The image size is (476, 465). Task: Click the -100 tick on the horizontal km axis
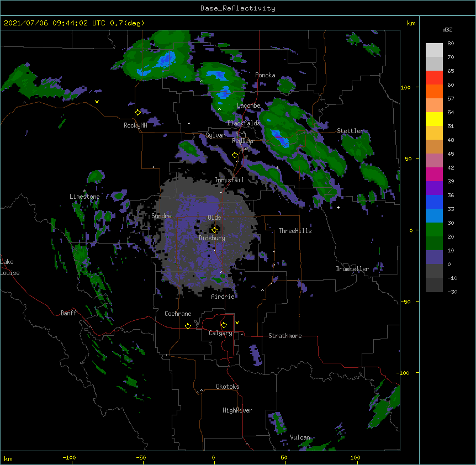click(x=69, y=457)
